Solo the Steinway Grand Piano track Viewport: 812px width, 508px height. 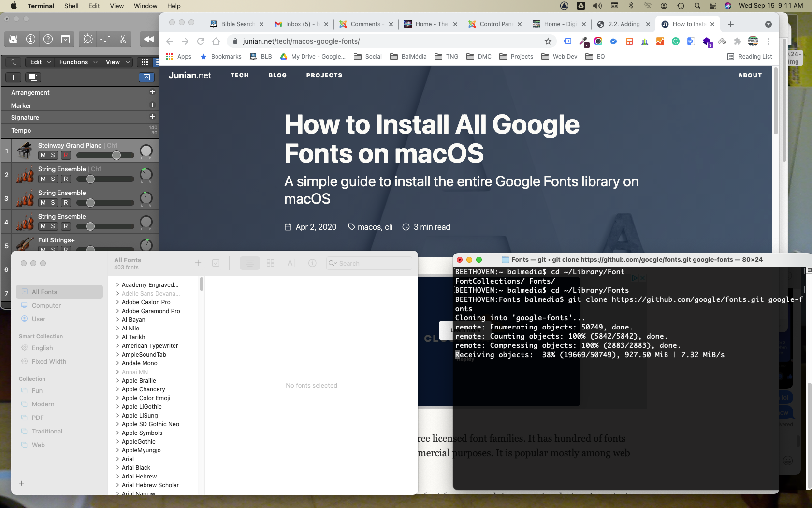tap(53, 155)
